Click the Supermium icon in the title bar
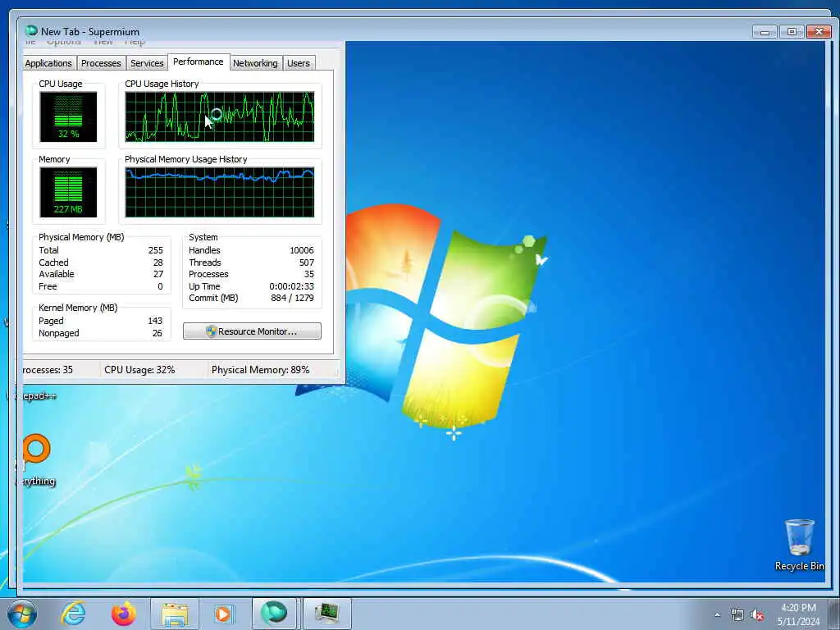 pos(31,30)
